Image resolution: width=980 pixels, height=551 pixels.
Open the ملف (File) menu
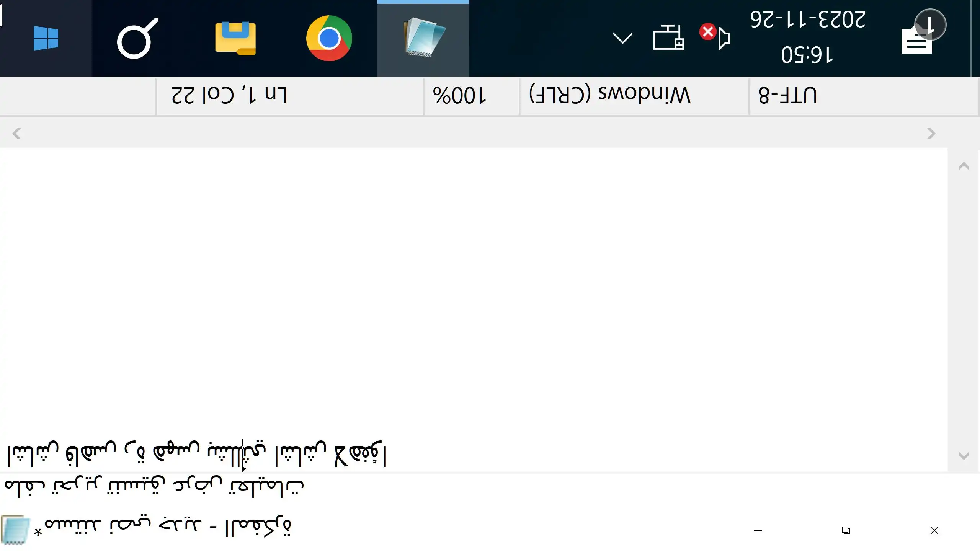[x=25, y=486]
